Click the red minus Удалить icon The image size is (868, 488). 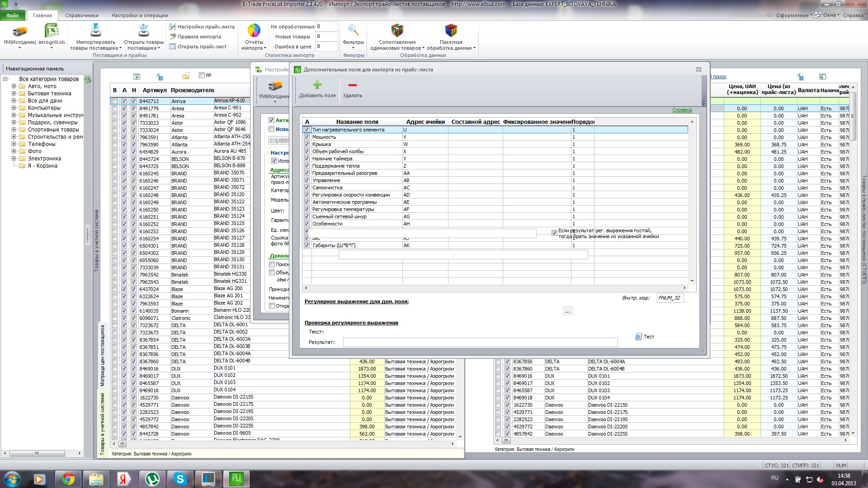pyautogui.click(x=353, y=85)
